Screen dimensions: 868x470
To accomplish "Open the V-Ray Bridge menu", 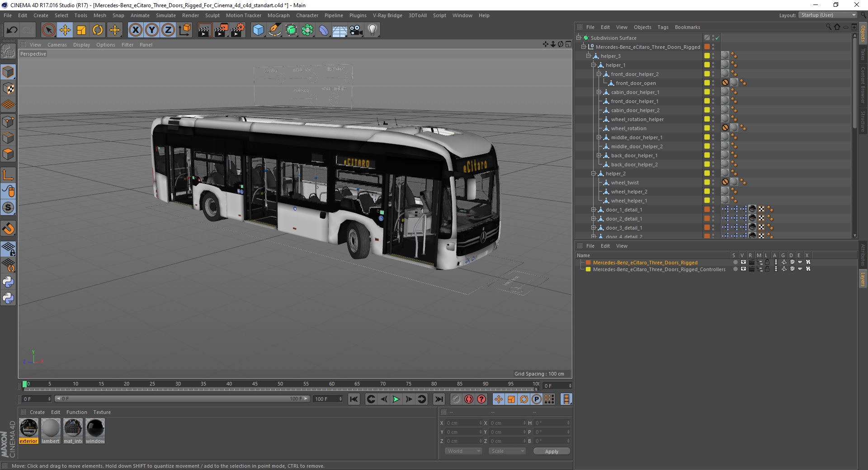I will [x=387, y=15].
